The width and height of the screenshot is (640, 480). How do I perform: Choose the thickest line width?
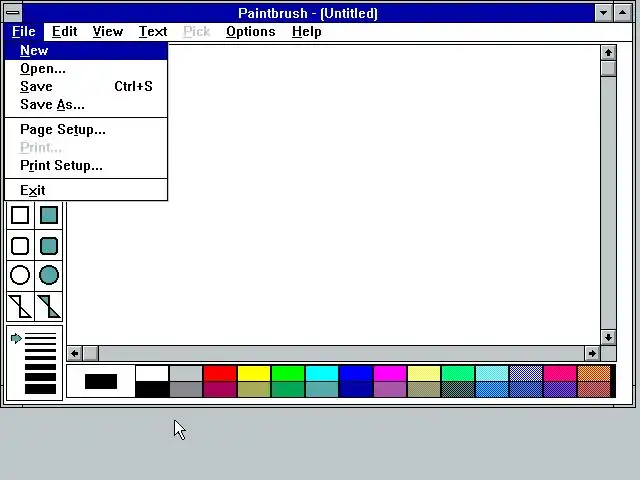coord(40,389)
